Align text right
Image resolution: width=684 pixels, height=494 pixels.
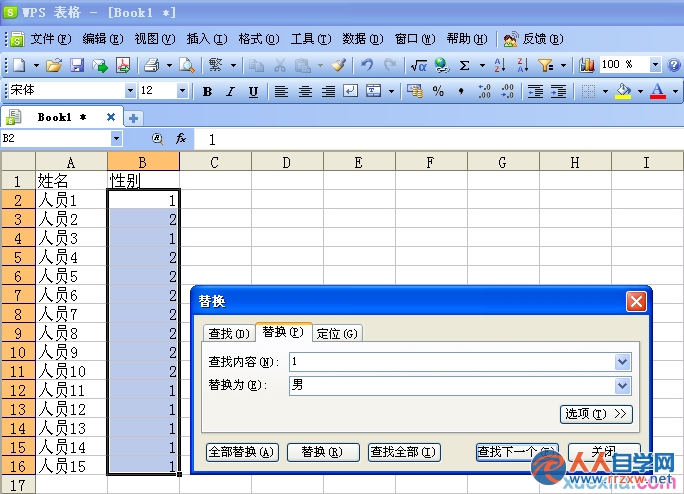(x=328, y=92)
